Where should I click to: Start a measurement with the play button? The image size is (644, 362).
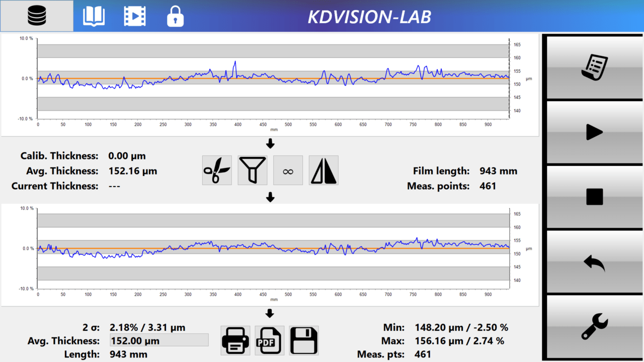click(594, 132)
